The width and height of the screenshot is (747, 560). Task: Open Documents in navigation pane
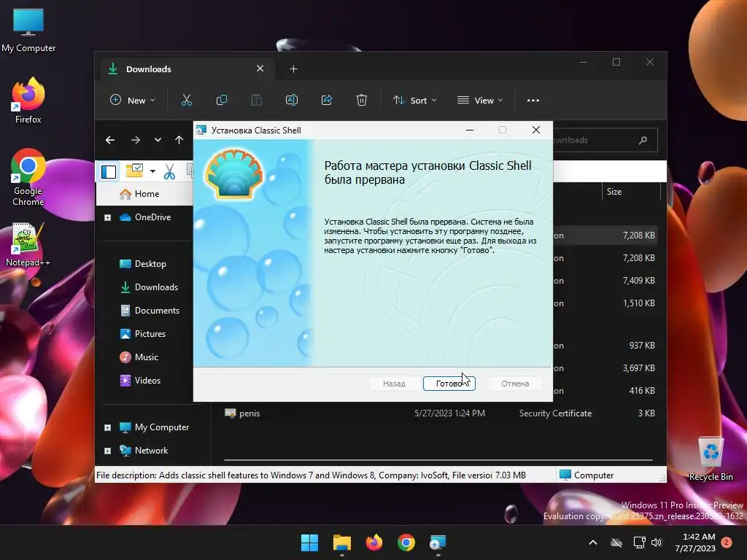(x=157, y=311)
